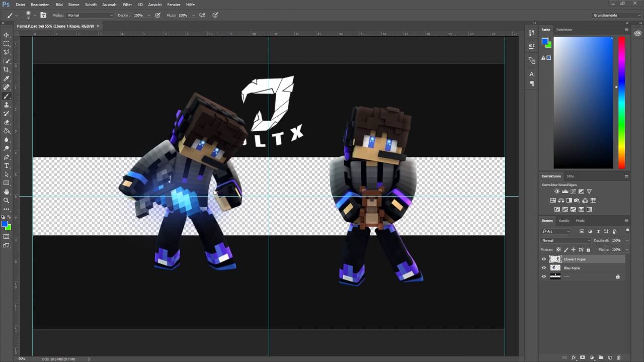644x362 pixels.
Task: Click the foreground color swatch in toolbar
Action: click(5, 224)
